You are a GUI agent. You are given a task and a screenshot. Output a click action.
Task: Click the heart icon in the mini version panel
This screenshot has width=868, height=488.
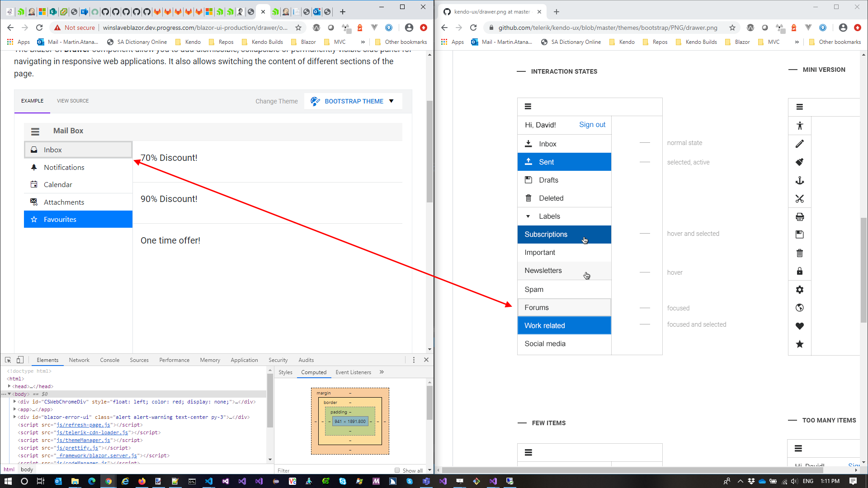800,326
